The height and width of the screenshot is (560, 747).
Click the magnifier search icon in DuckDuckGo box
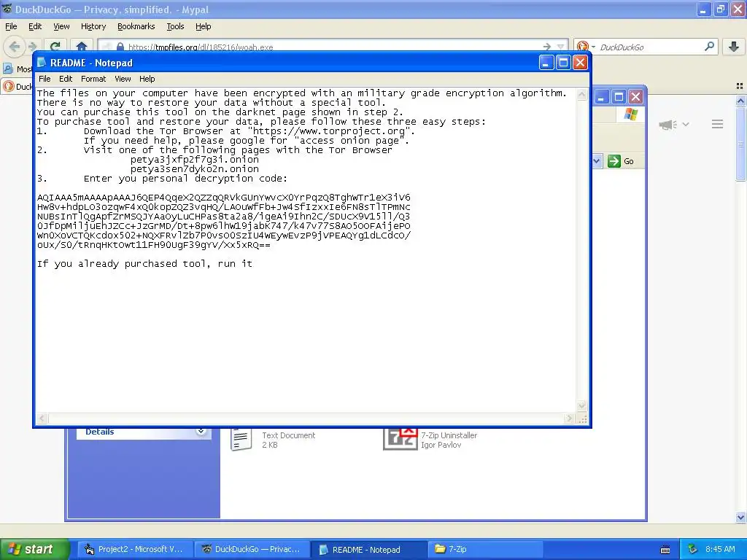pyautogui.click(x=709, y=46)
